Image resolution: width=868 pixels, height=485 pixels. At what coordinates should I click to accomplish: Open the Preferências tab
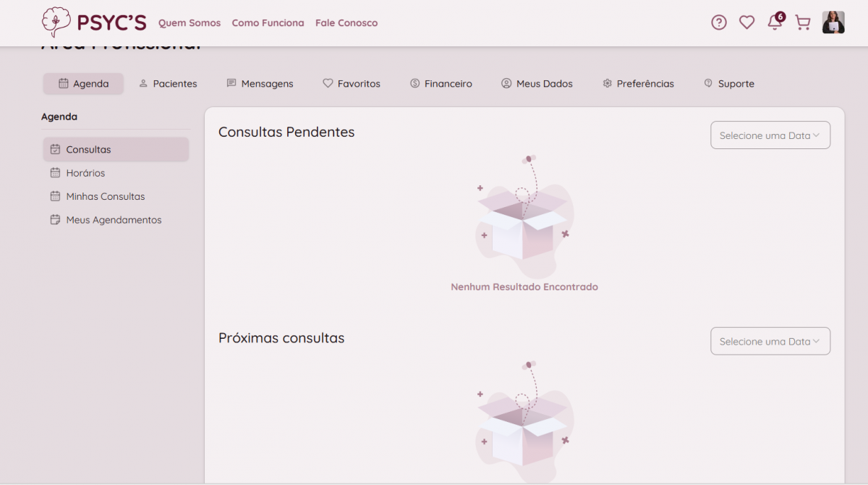(638, 84)
